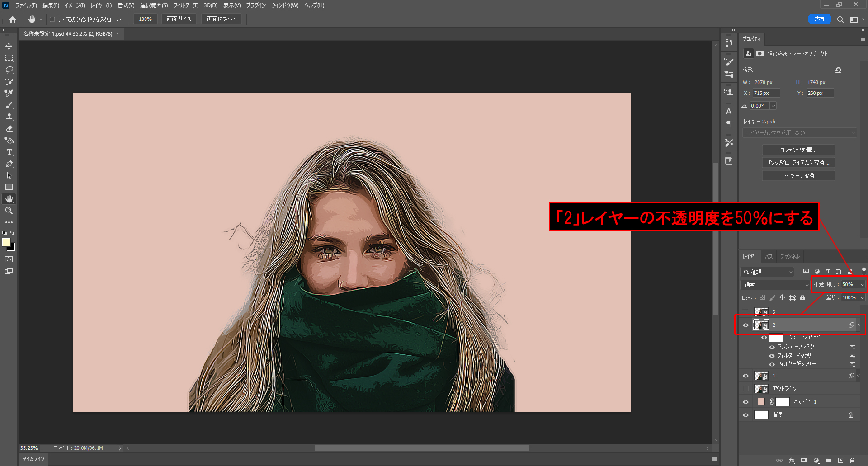The height and width of the screenshot is (466, 868).
Task: Open the opacity 不透明度 dropdown arrow
Action: point(862,285)
